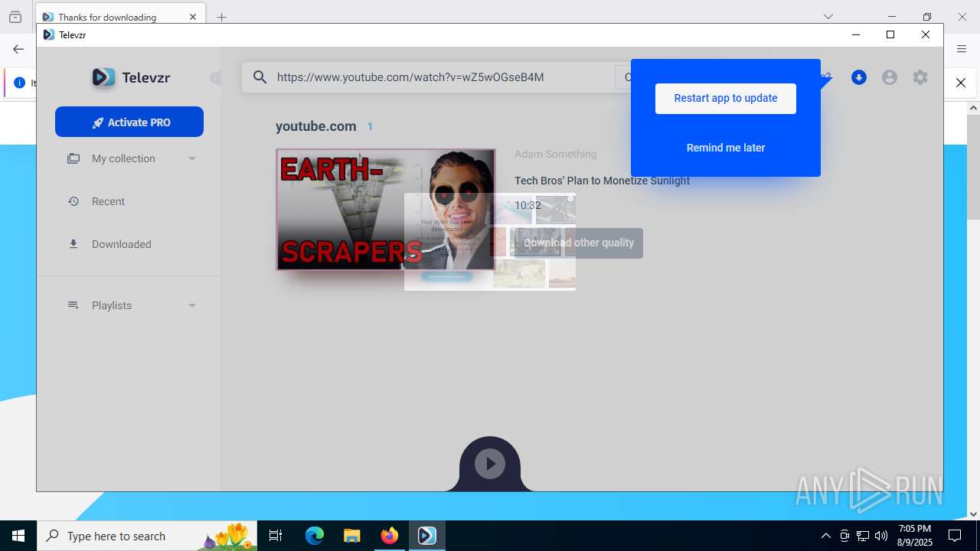This screenshot has height=551, width=980.
Task: Open the Windows Start menu
Action: point(18,536)
